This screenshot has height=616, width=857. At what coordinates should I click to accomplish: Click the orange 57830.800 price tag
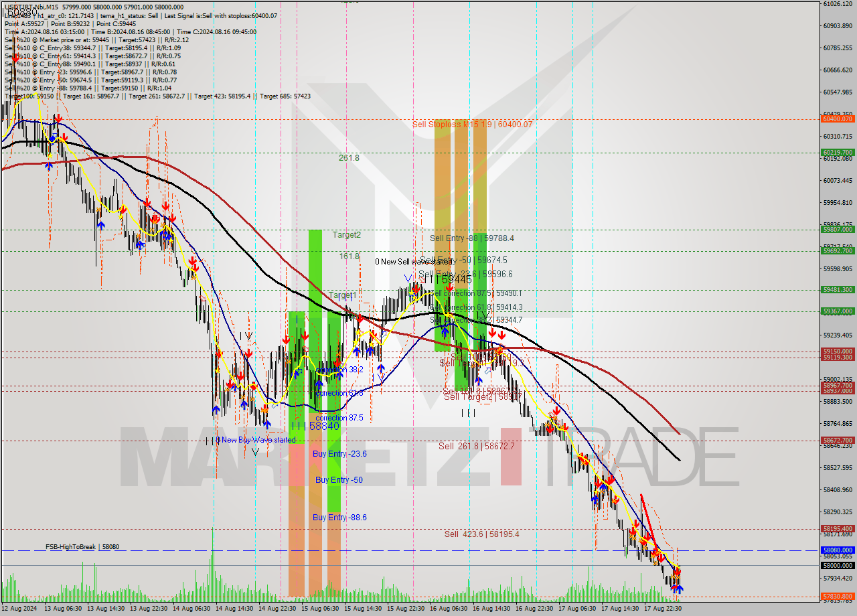coord(837,597)
